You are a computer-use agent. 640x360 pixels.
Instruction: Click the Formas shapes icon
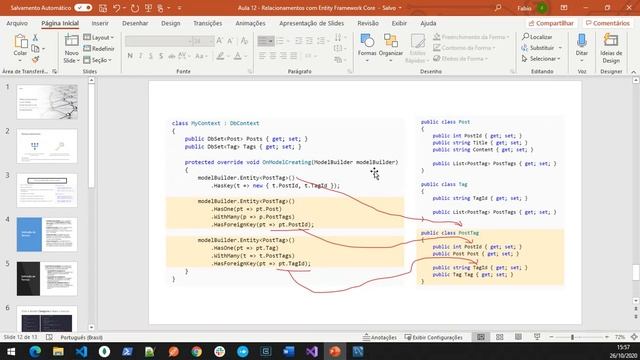367,41
